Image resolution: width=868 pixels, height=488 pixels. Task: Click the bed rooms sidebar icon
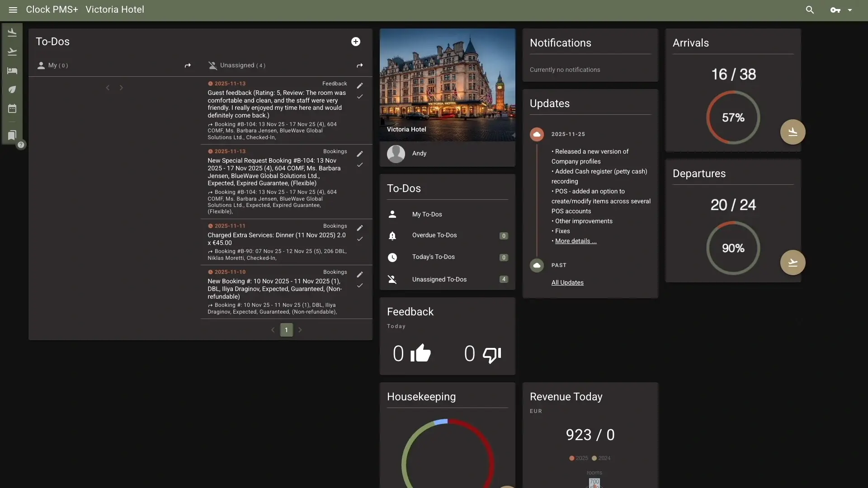coord(12,70)
